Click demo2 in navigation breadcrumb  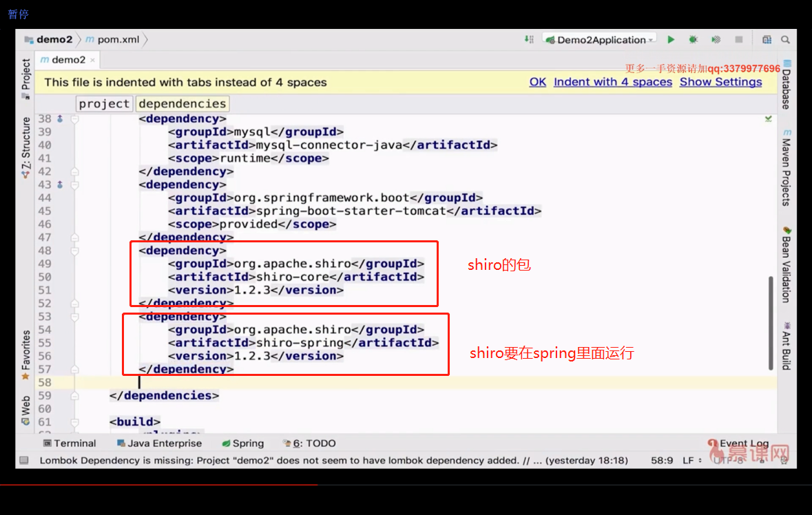tap(49, 39)
